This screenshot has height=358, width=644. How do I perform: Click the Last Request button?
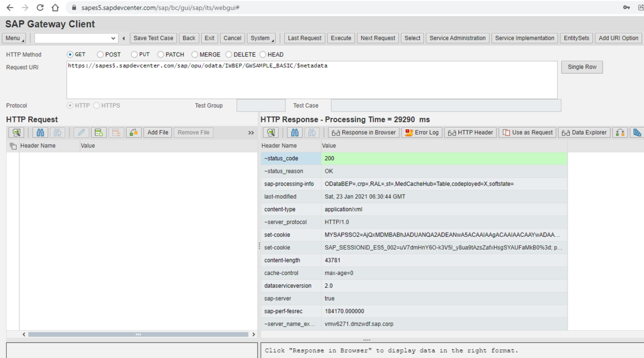pos(305,38)
